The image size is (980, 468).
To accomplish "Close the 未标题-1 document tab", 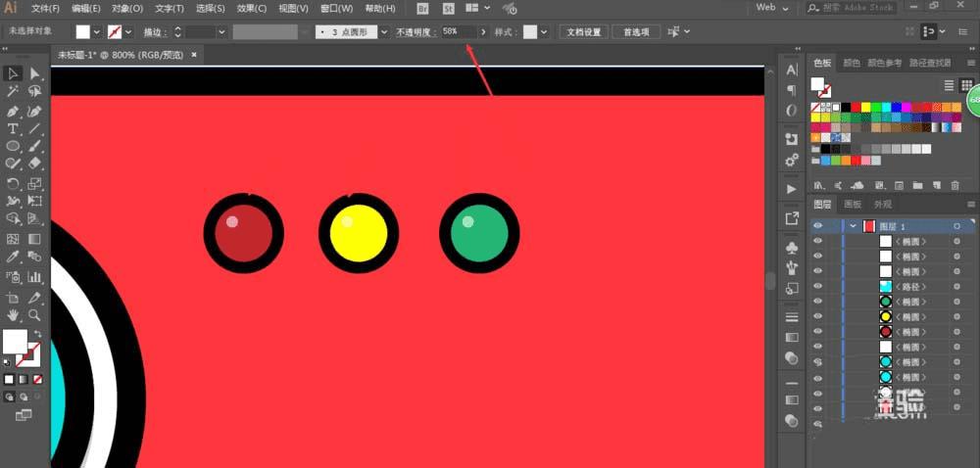I will pyautogui.click(x=194, y=55).
